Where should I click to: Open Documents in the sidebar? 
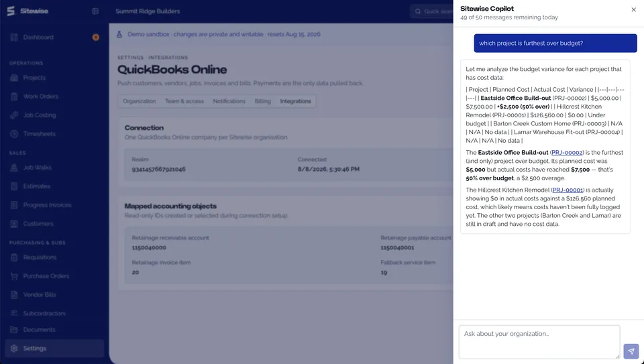(x=54, y=330)
